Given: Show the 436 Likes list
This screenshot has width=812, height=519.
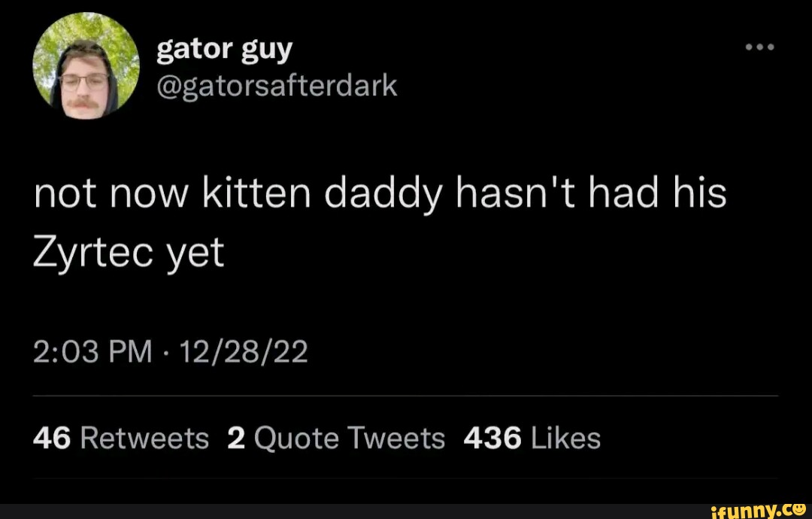Looking at the screenshot, I should click(x=532, y=438).
